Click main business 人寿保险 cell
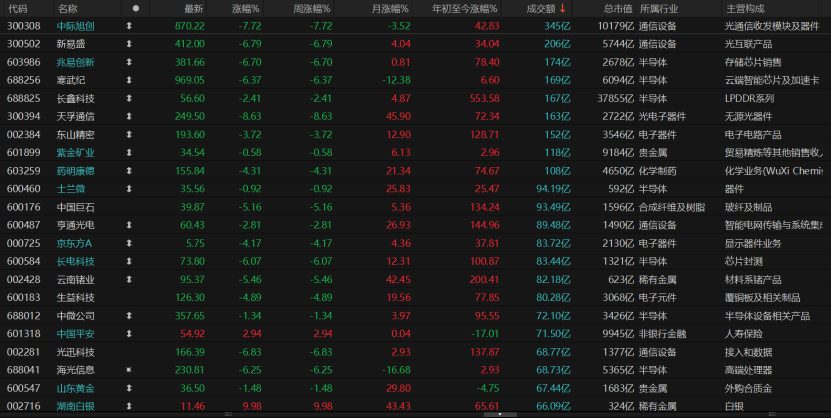Screen dimensions: 831x418 coord(744,334)
